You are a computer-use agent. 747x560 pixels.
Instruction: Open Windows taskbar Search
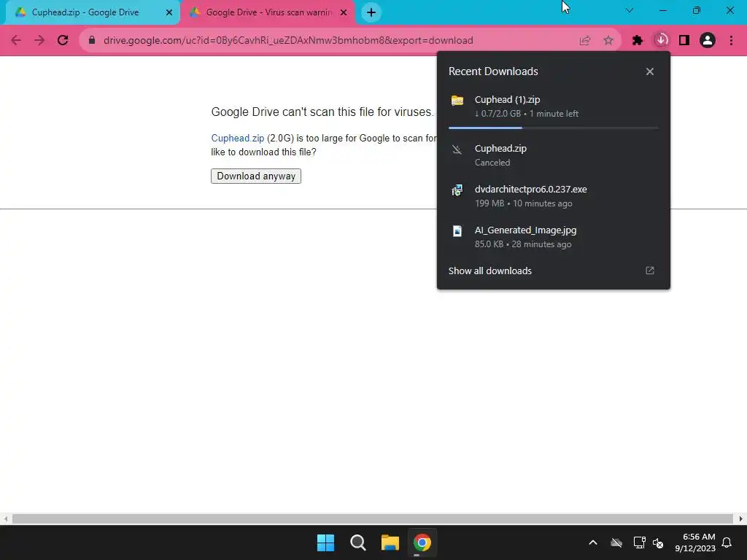tap(357, 542)
